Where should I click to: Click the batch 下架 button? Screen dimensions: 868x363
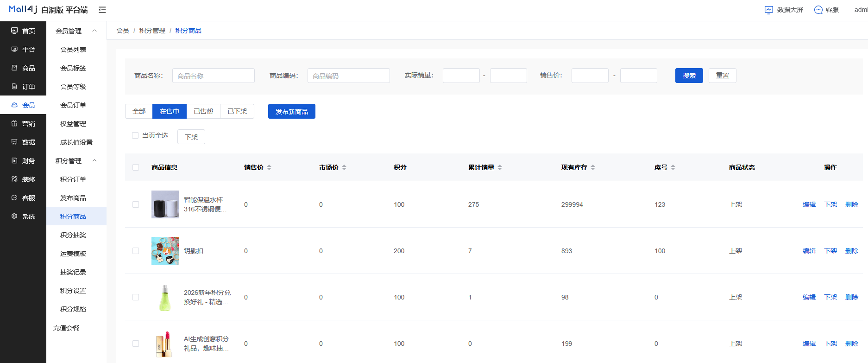click(191, 137)
